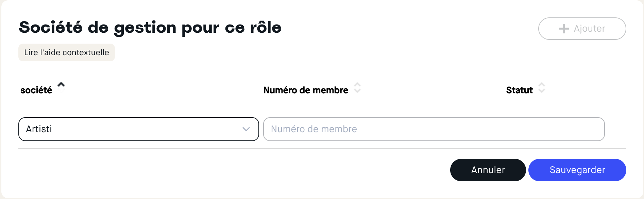This screenshot has width=644, height=199.
Task: Add a new société with Ajouter
Action: tap(582, 29)
